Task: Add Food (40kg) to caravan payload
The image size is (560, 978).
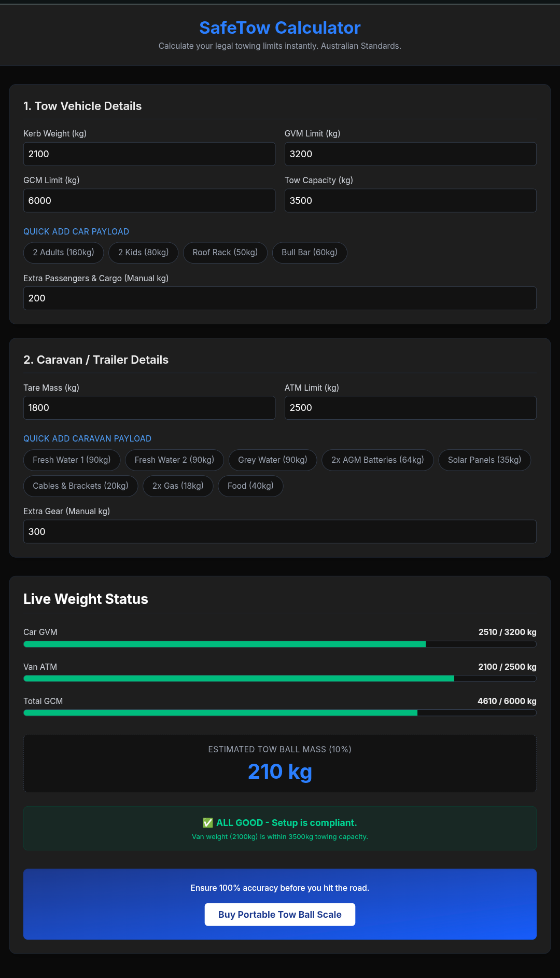Action: 250,486
